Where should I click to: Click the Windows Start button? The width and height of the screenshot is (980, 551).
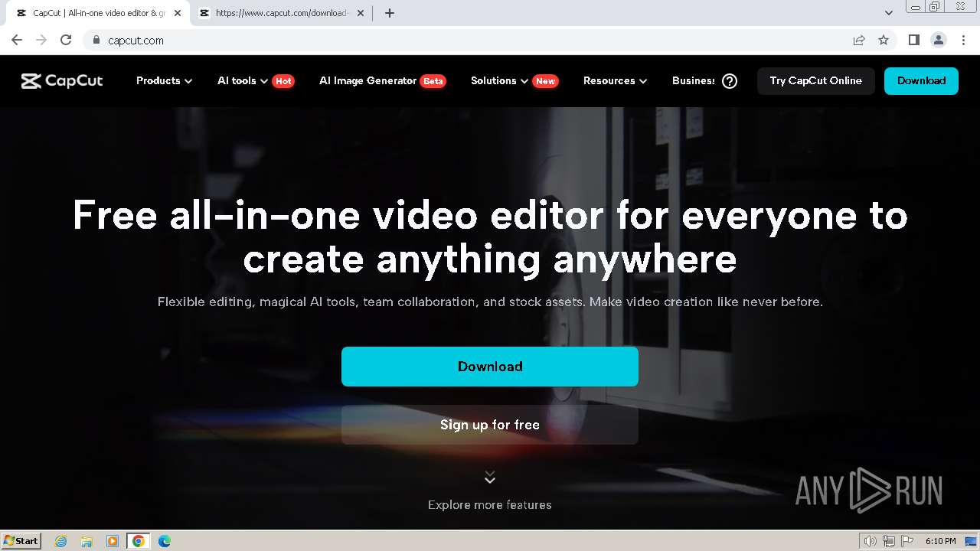(21, 541)
